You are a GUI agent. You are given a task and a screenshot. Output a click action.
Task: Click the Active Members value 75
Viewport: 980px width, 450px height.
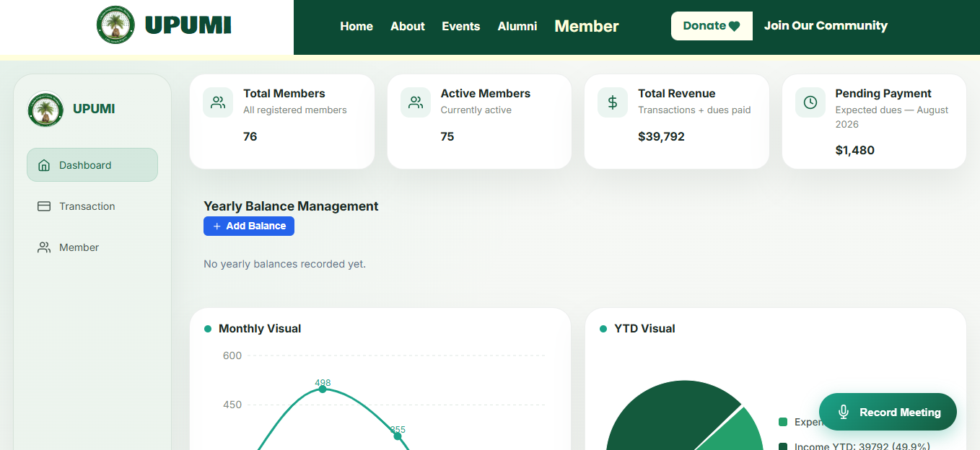coord(447,136)
